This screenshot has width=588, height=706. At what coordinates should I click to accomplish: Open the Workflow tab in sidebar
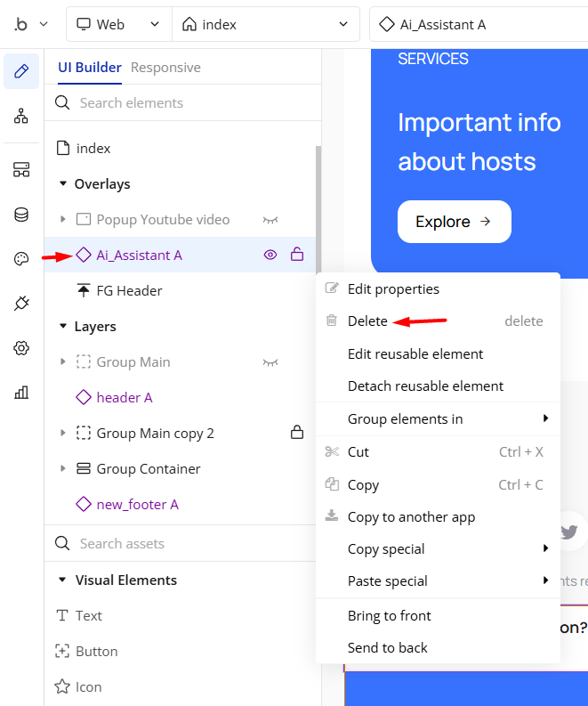21,116
